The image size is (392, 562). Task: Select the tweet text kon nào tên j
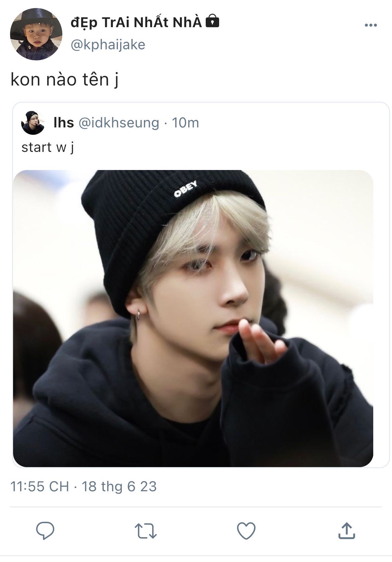tap(65, 80)
